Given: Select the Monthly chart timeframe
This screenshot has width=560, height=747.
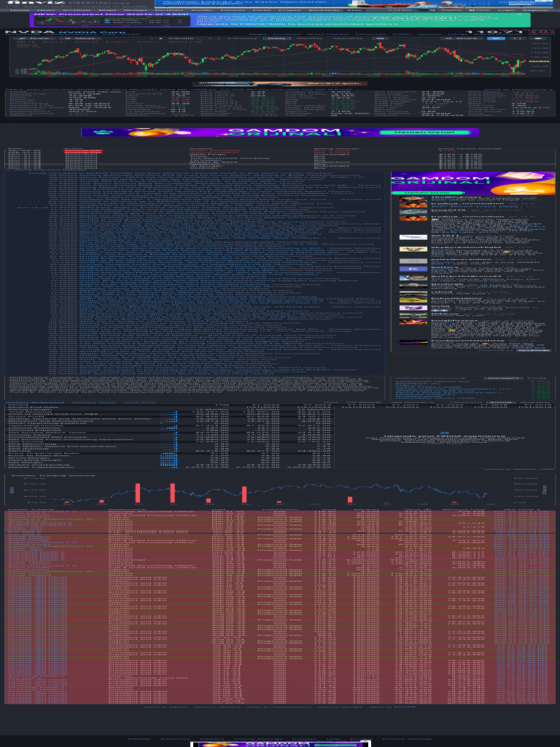Looking at the screenshot, I should point(348,38).
